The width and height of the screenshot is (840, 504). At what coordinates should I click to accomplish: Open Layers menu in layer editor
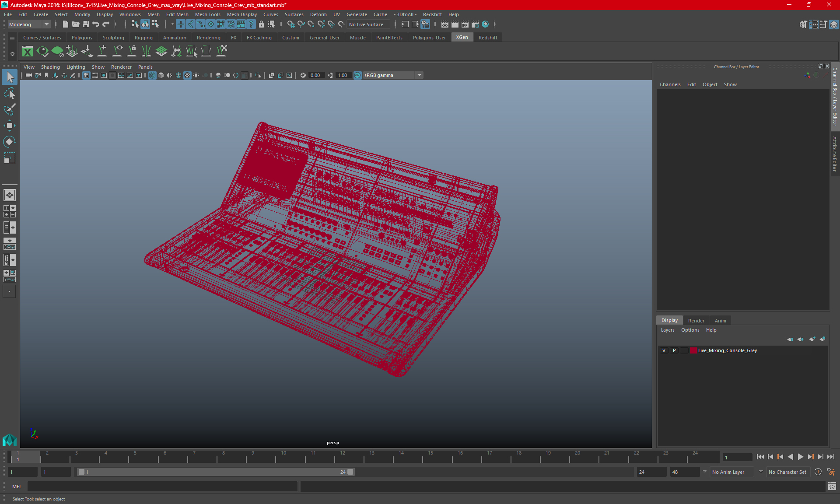click(667, 330)
